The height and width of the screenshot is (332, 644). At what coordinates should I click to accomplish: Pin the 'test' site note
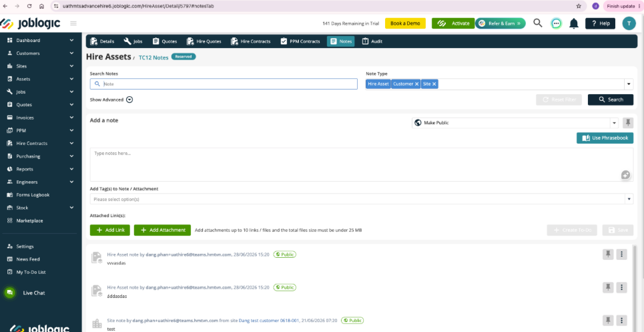608,320
